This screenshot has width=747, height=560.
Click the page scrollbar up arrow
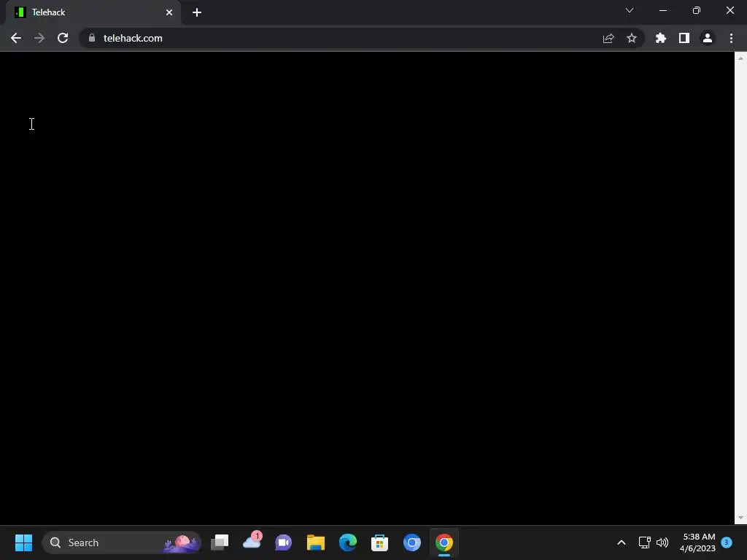click(x=740, y=58)
